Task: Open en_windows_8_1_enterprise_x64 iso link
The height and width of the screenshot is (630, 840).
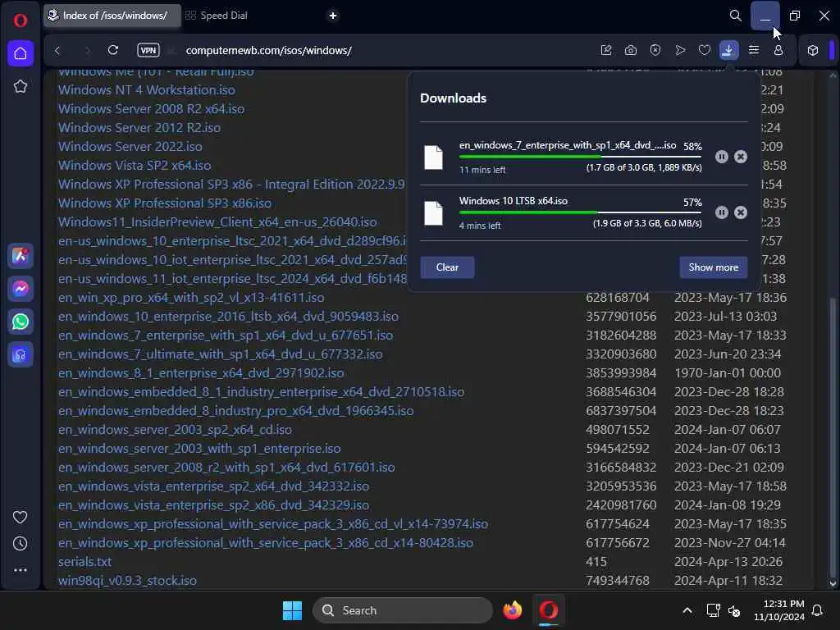Action: click(202, 373)
